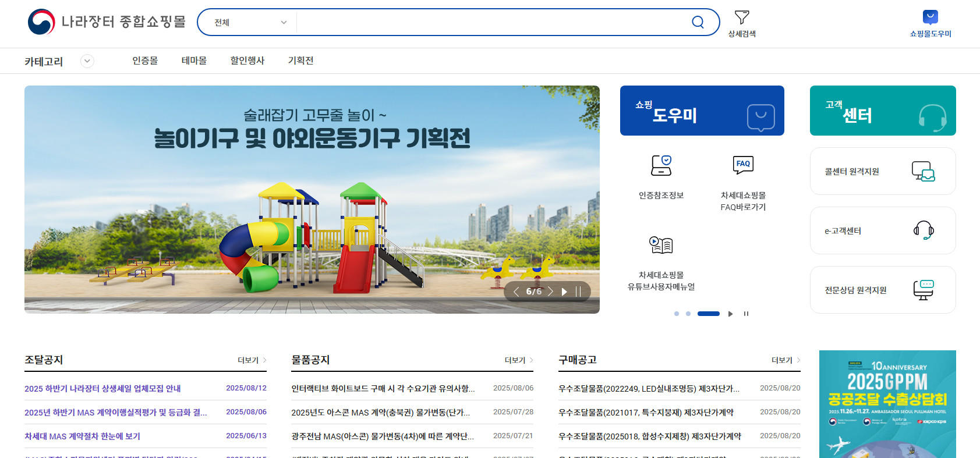This screenshot has width=980, height=458.
Task: Expand 물품공지 with 더보기
Action: (x=519, y=360)
